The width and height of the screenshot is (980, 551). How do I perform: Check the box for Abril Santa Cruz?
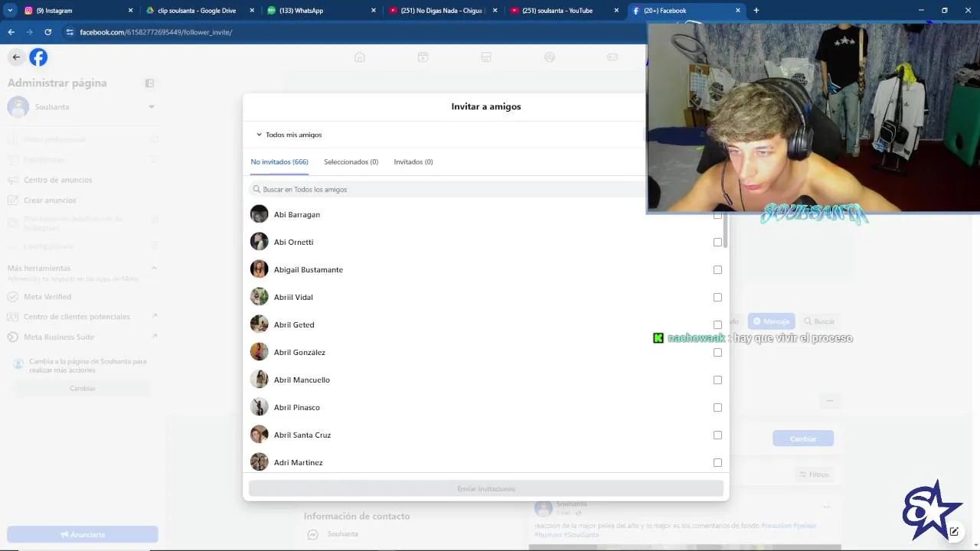[717, 435]
